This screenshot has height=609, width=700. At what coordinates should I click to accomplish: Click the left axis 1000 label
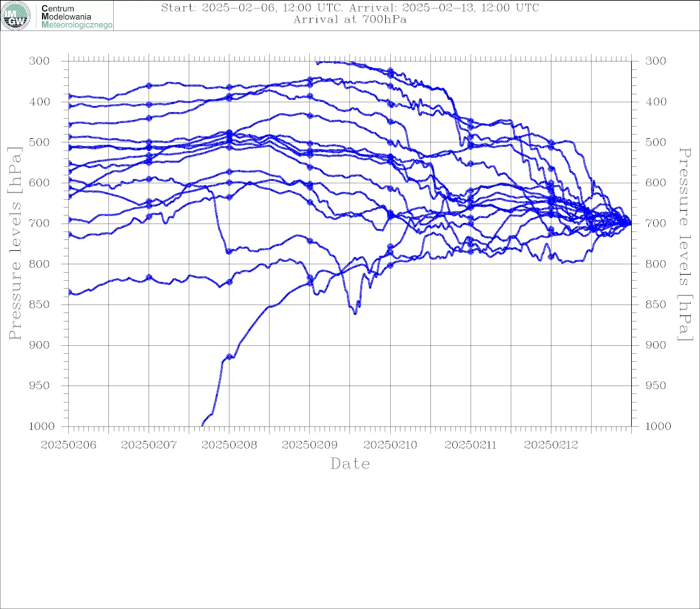pyautogui.click(x=41, y=426)
